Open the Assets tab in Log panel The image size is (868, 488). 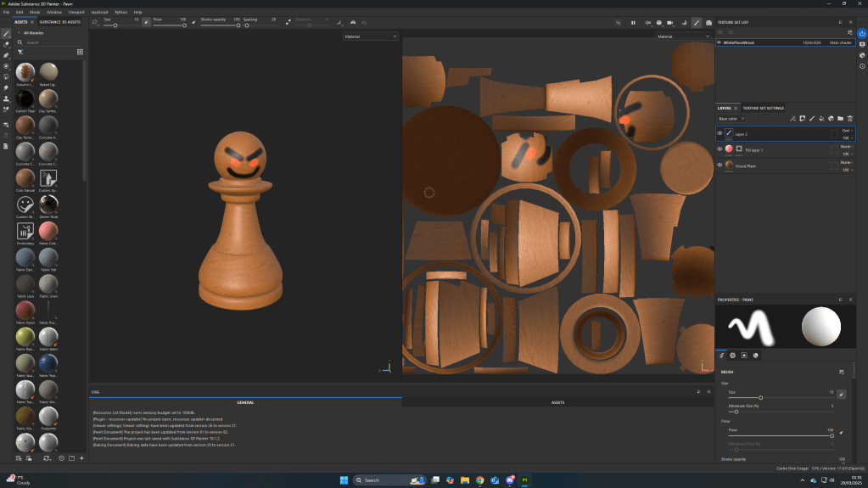tap(557, 402)
